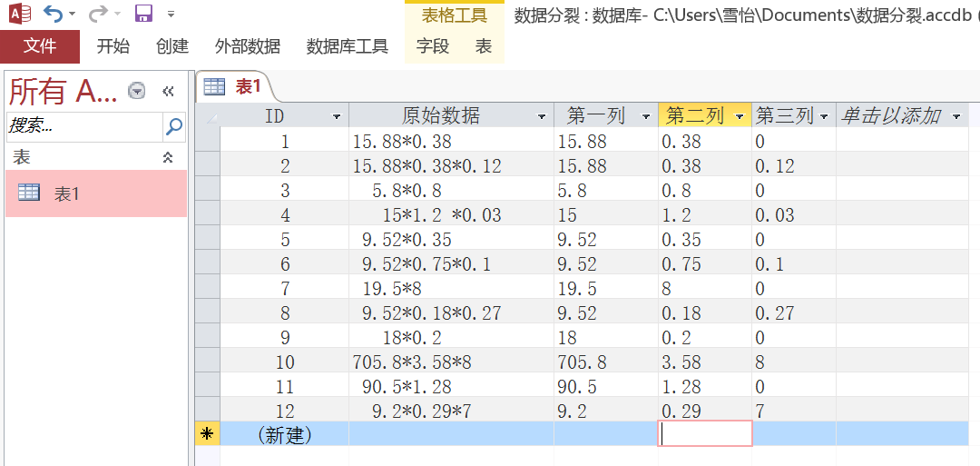Click the Undo arrow icon
This screenshot has height=466, width=980.
(x=54, y=13)
